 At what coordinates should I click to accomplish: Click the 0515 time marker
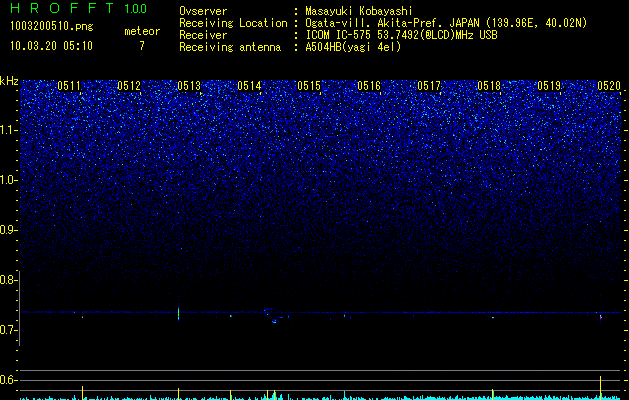click(309, 85)
